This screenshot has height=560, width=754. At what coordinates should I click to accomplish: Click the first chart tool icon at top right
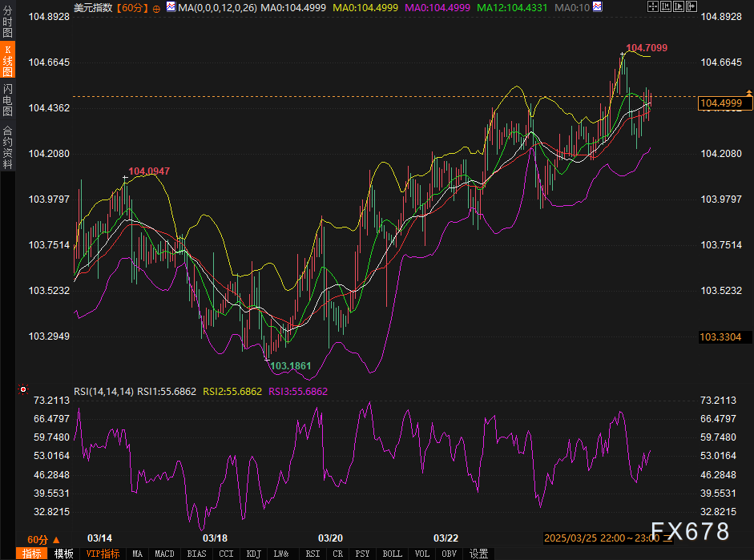(x=652, y=7)
